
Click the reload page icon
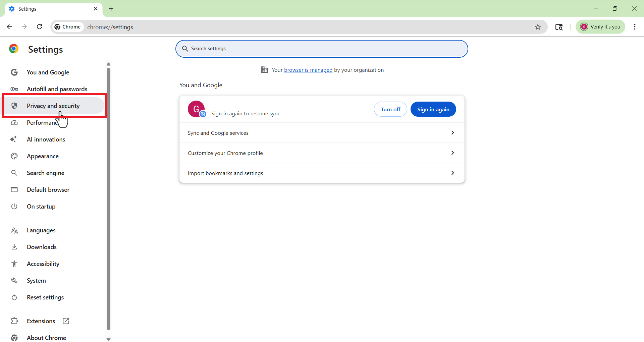click(x=40, y=27)
